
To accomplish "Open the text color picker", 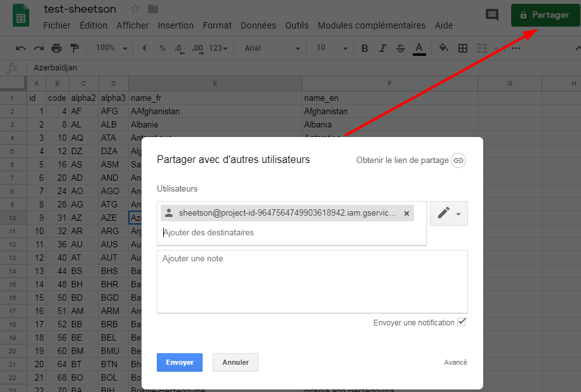I will [x=419, y=48].
